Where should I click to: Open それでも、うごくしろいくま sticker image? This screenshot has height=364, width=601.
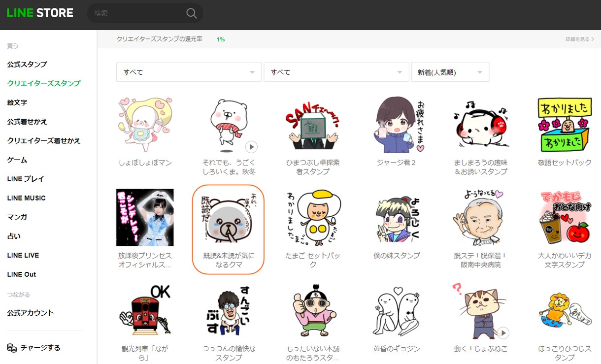[229, 125]
